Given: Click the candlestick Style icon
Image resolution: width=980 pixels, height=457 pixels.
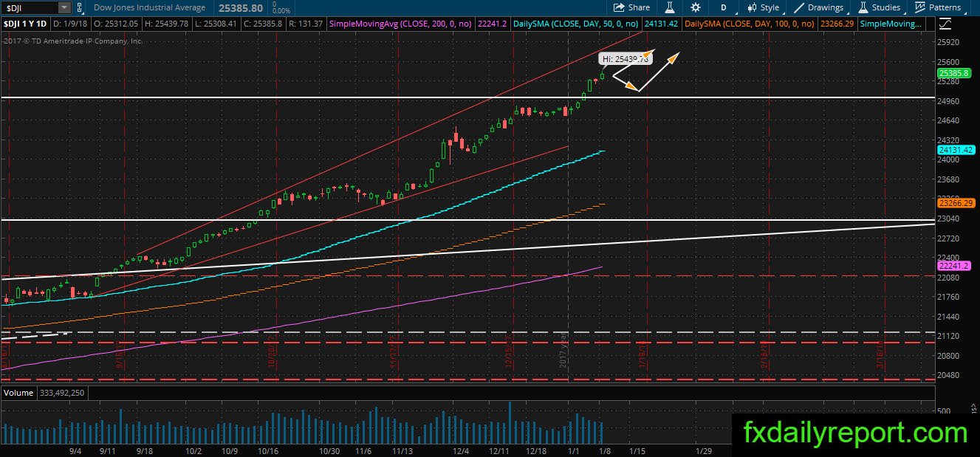Looking at the screenshot, I should click(x=752, y=7).
